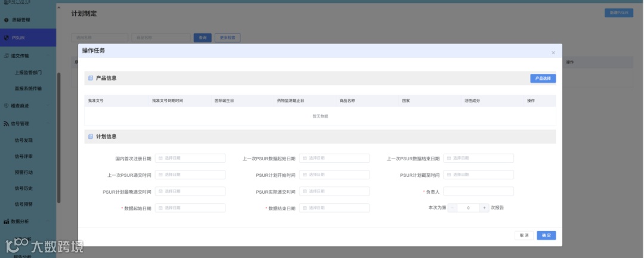Viewport: 644px width, 258px height.
Task: Open the 数据起始日期 calendar icon
Action: (160, 208)
